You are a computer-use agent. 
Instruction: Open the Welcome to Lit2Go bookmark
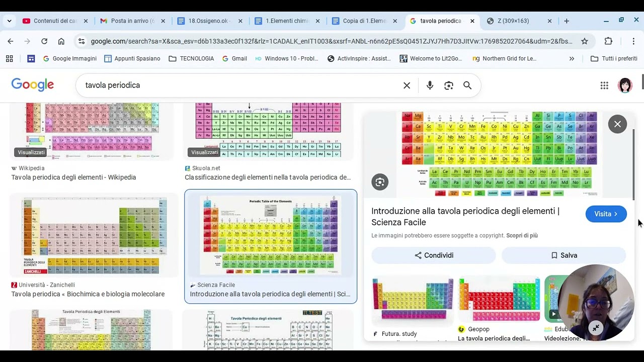tap(431, 59)
